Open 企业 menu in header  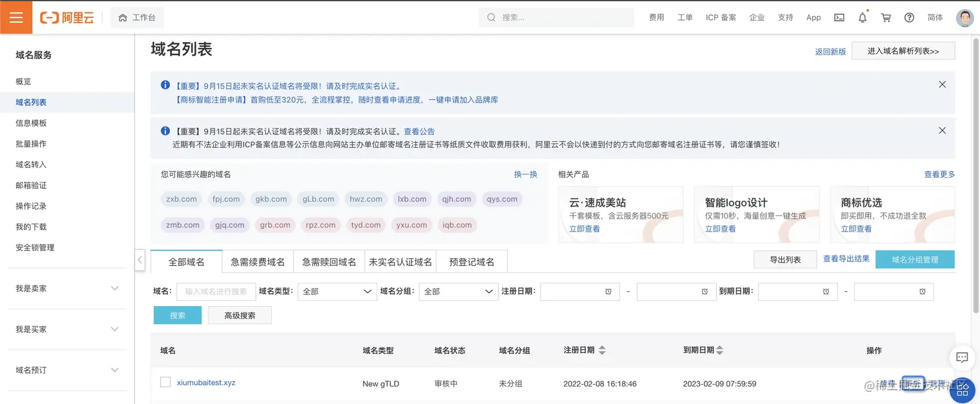[x=757, y=18]
